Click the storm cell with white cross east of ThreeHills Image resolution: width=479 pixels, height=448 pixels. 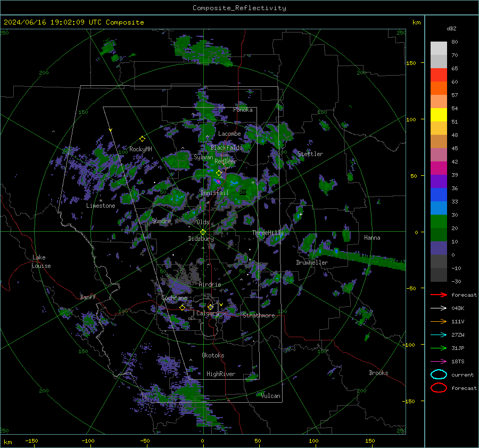[x=299, y=214]
